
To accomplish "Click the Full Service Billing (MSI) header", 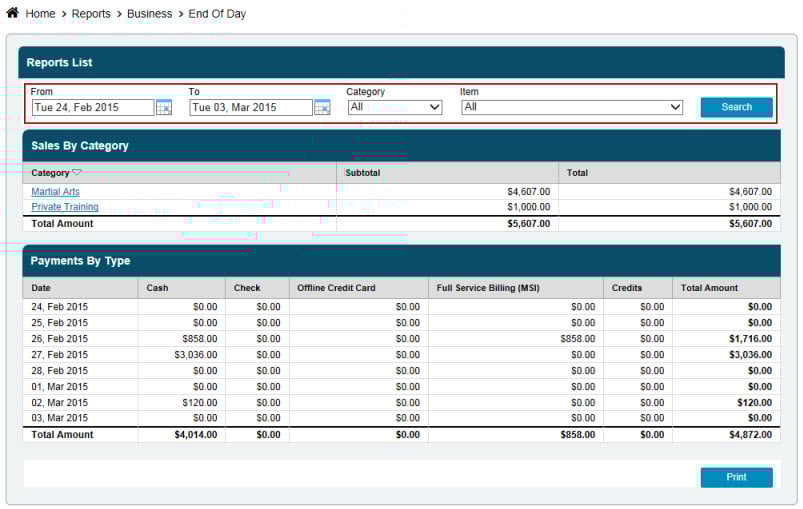I will (488, 288).
